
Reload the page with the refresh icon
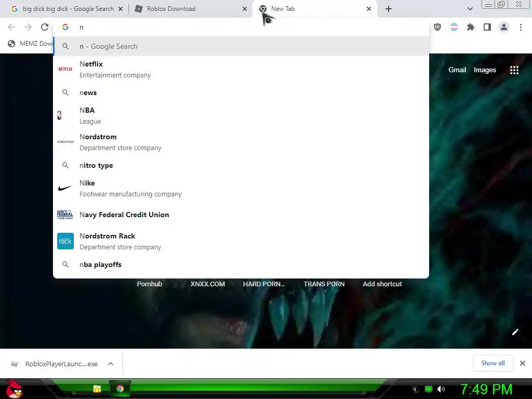pos(45,27)
